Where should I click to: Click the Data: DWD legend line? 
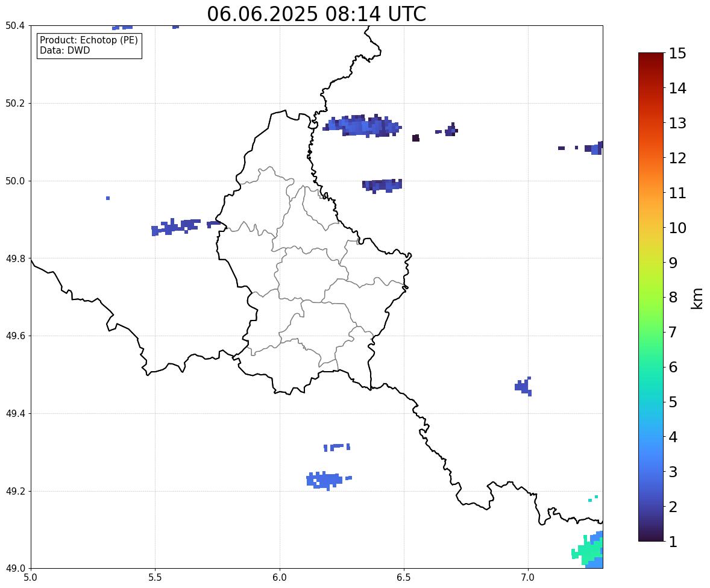pyautogui.click(x=64, y=50)
